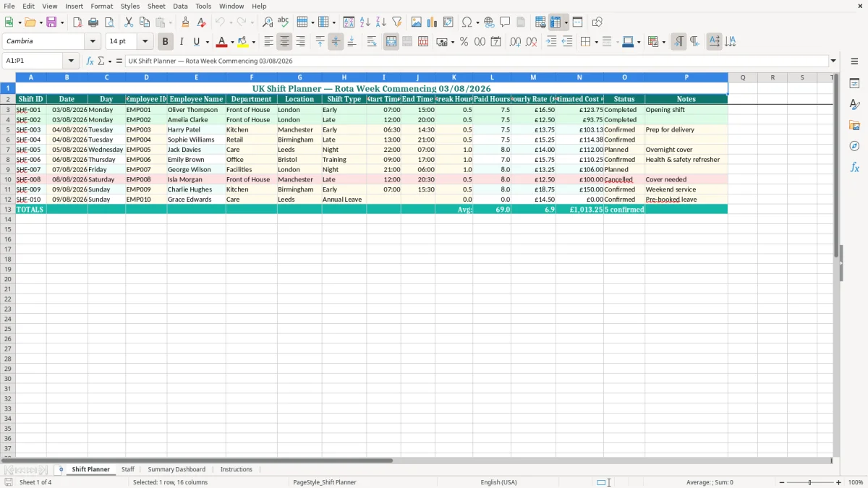
Task: Switch to the Instructions sheet tab
Action: [x=237, y=469]
